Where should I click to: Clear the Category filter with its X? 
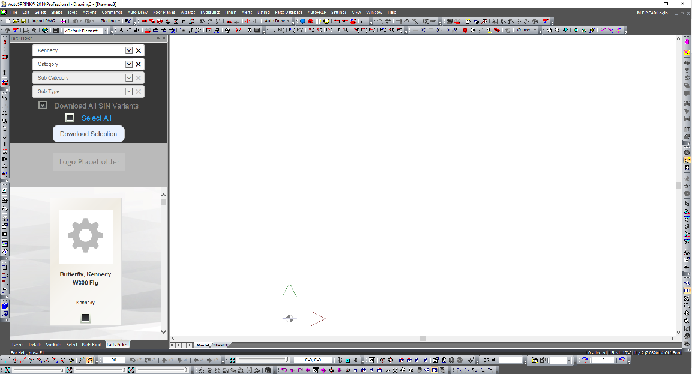pos(138,64)
